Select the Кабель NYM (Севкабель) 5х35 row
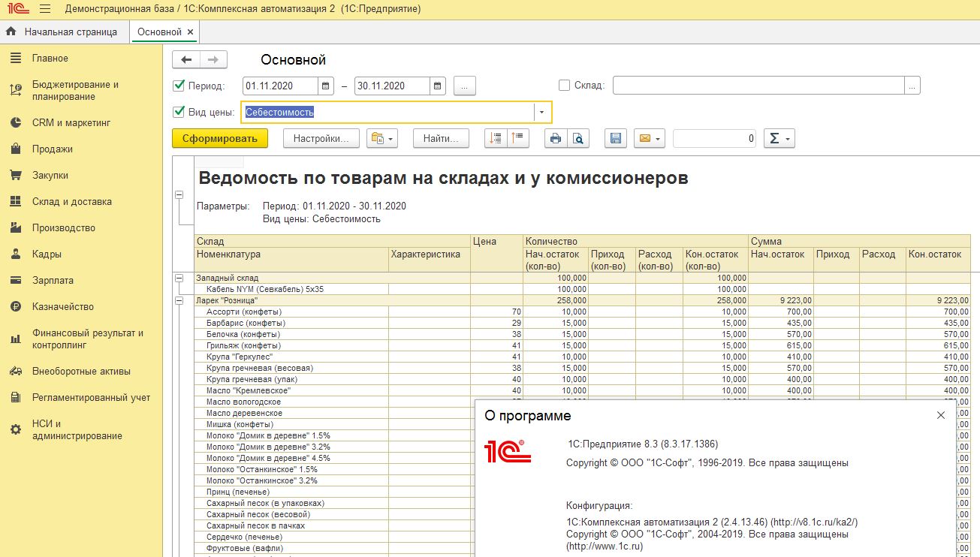The width and height of the screenshot is (980, 557). point(582,289)
